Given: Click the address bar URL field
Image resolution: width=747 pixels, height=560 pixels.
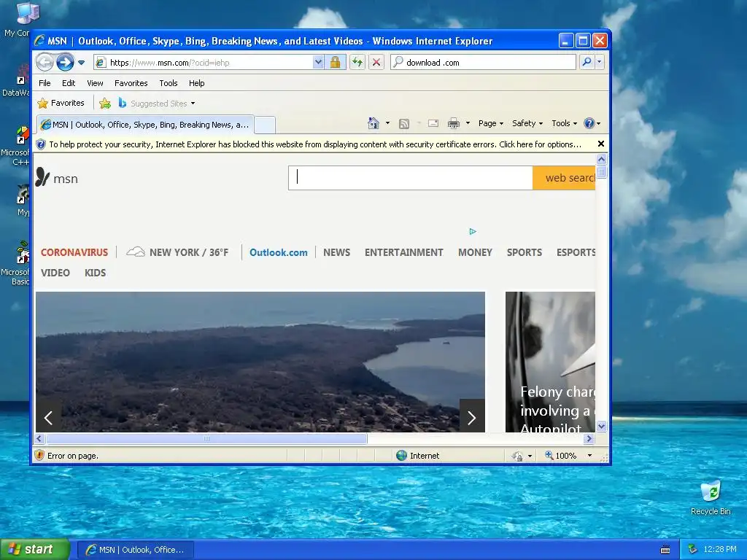Looking at the screenshot, I should click(204, 63).
